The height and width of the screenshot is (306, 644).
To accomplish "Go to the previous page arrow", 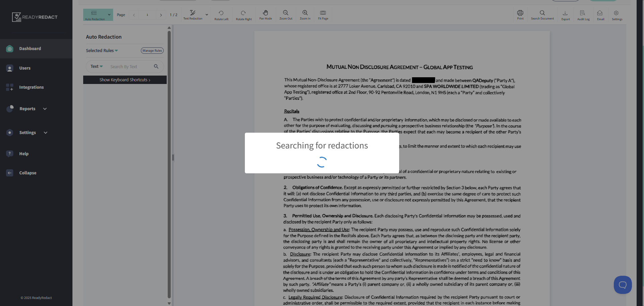I will point(134,15).
